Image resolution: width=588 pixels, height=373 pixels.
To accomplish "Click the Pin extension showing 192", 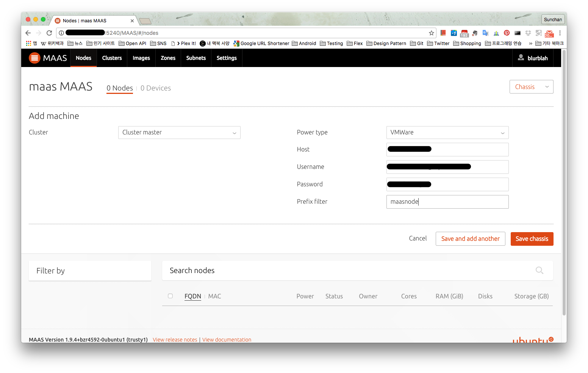I will 464,33.
